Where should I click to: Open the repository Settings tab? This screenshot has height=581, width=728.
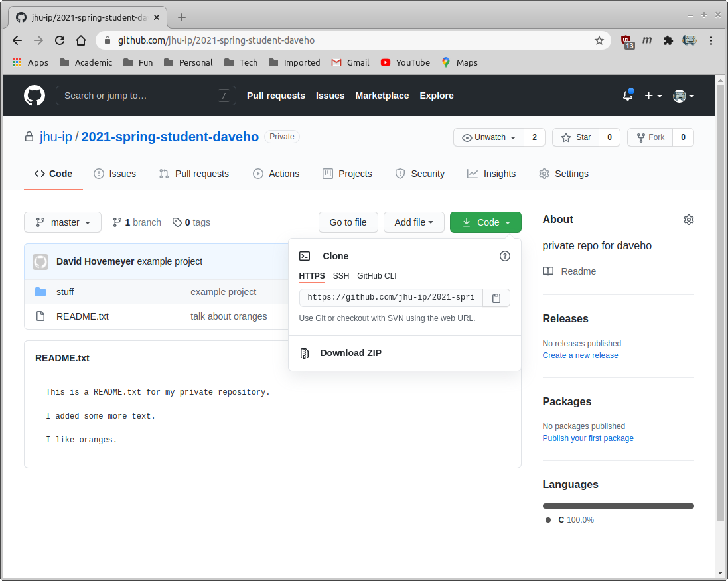coord(563,174)
